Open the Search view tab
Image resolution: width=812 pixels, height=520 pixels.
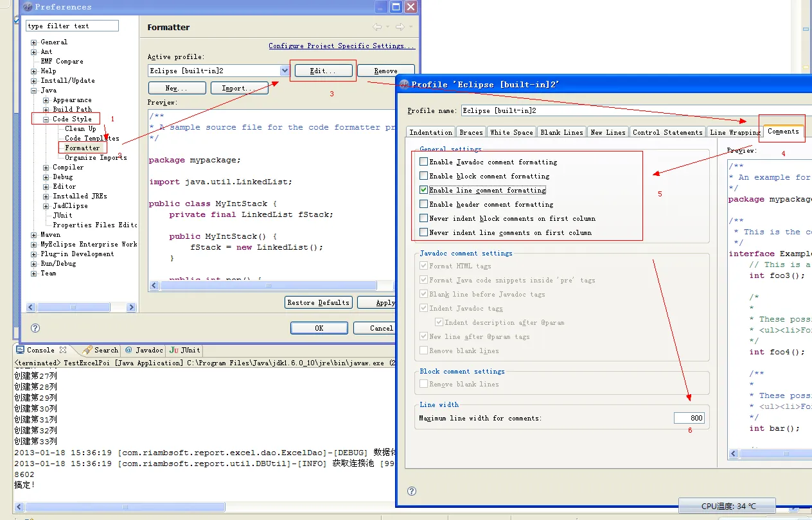click(100, 350)
